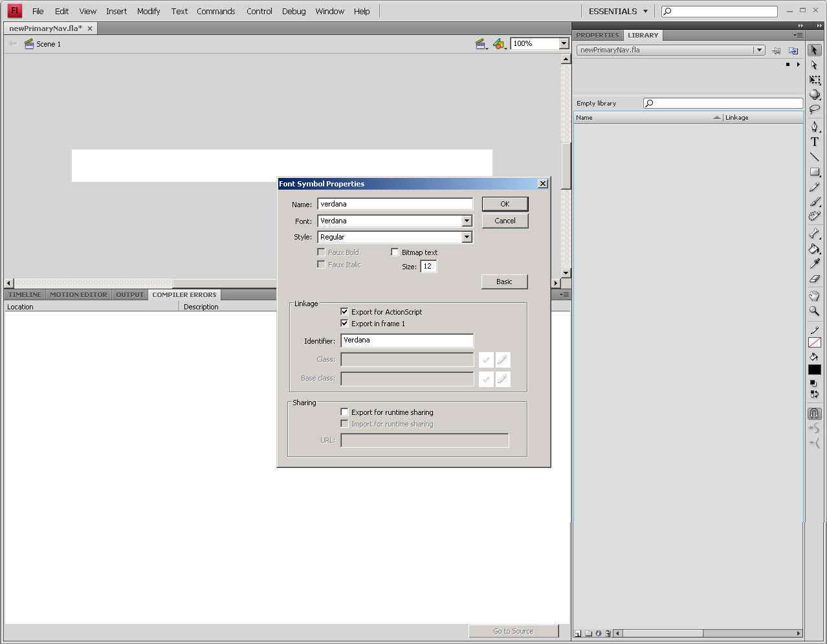Open the Commands menu

[216, 11]
